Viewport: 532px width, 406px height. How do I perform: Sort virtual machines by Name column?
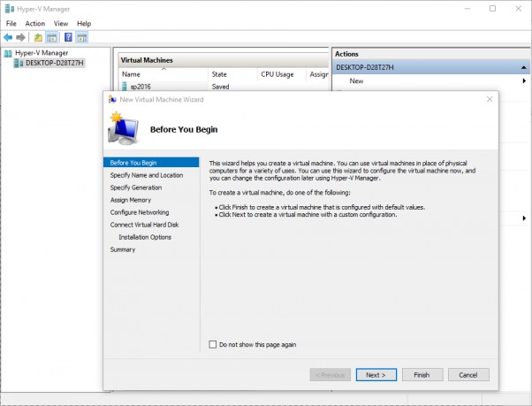click(x=163, y=74)
